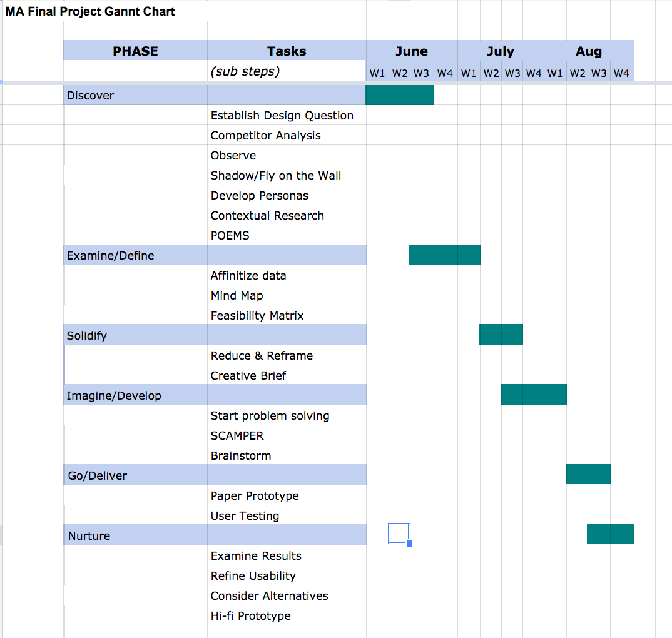Click the teal Solidify schedule bar
Viewport: 672px width, 638px height.
tap(501, 335)
